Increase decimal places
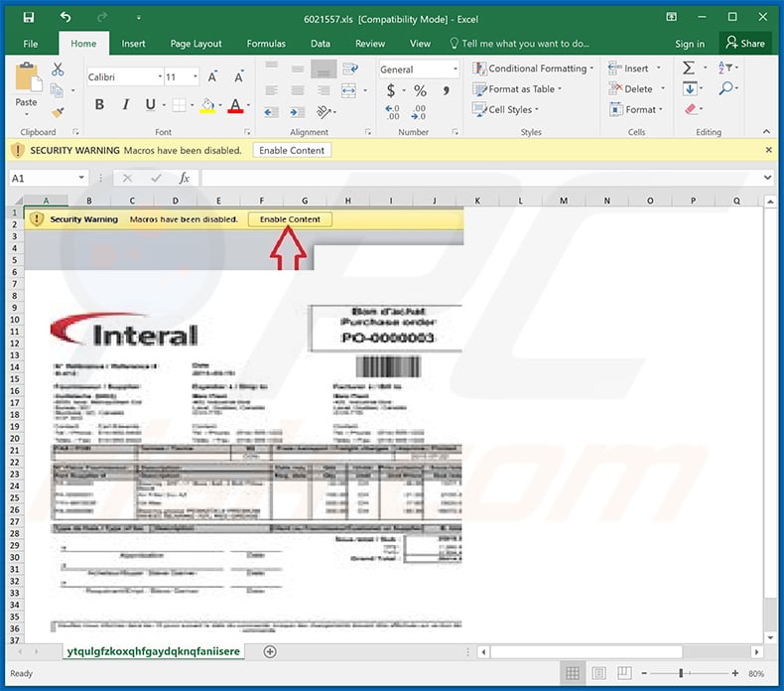This screenshot has width=784, height=691. pyautogui.click(x=393, y=112)
